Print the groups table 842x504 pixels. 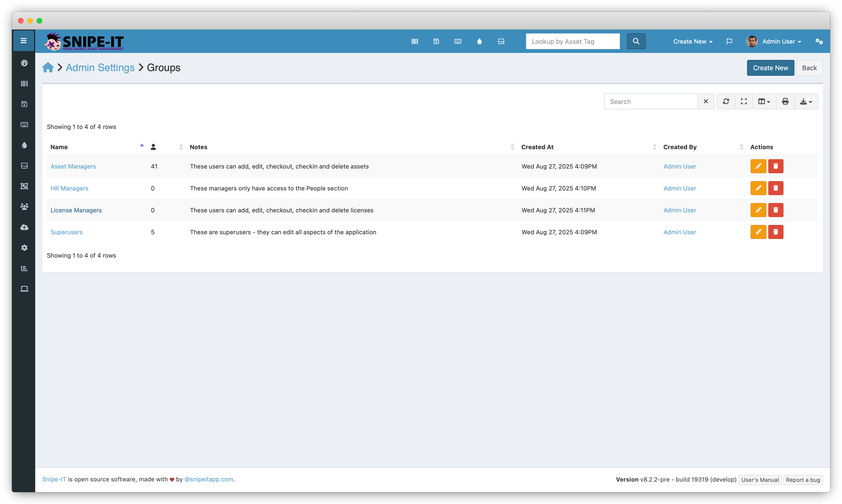785,102
